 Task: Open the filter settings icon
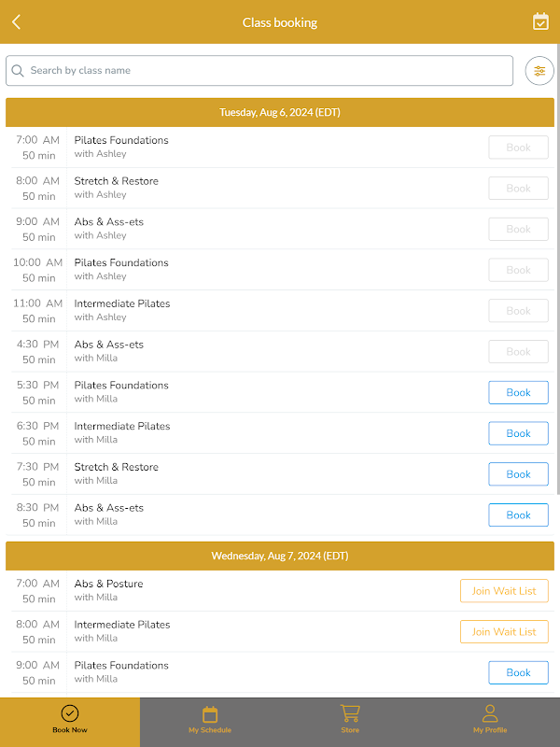click(x=539, y=71)
